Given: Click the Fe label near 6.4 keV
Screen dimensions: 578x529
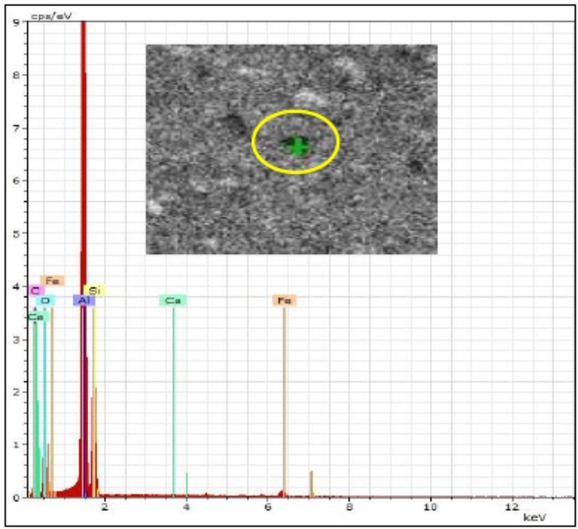Looking at the screenshot, I should pos(284,300).
